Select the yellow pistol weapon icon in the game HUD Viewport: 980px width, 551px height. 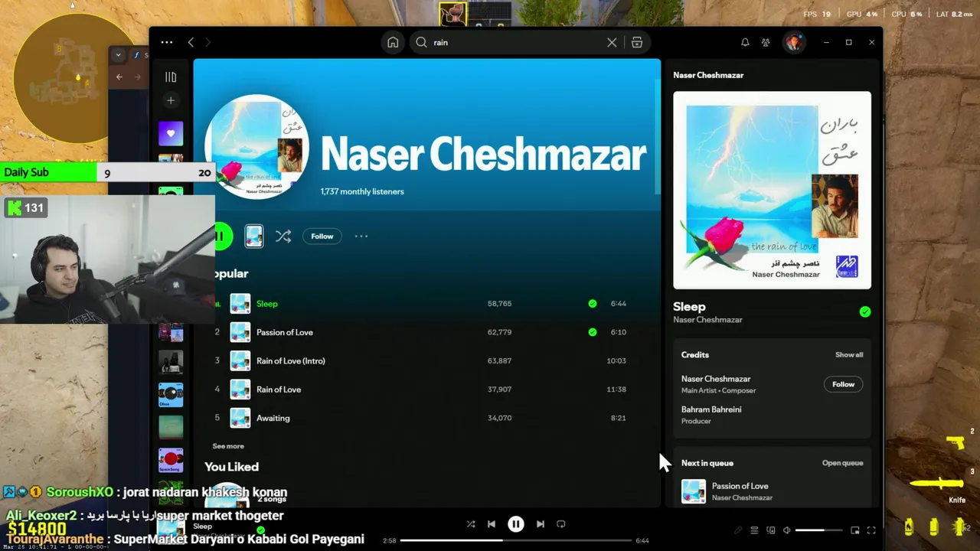[x=955, y=442]
